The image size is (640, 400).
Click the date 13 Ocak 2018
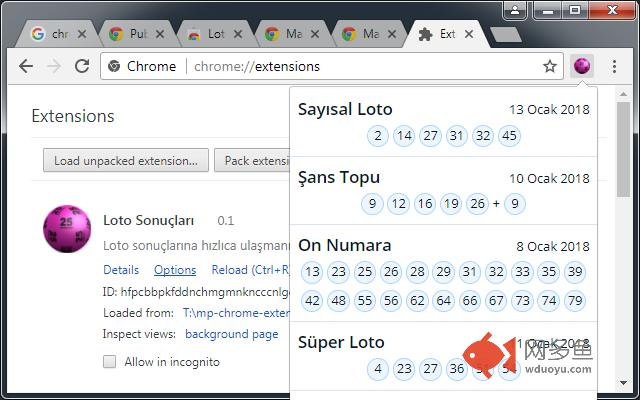coord(549,110)
